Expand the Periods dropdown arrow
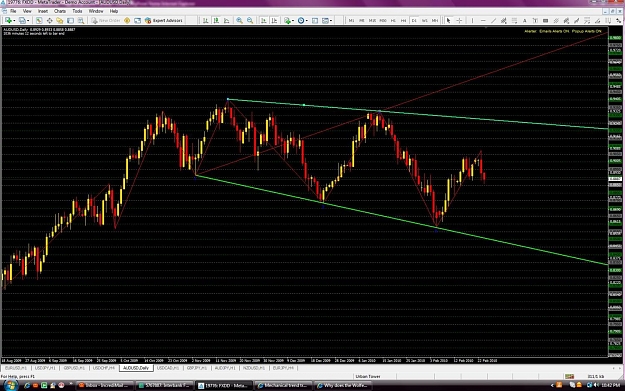Screen dimensions: 625x391 click(x=306, y=20)
